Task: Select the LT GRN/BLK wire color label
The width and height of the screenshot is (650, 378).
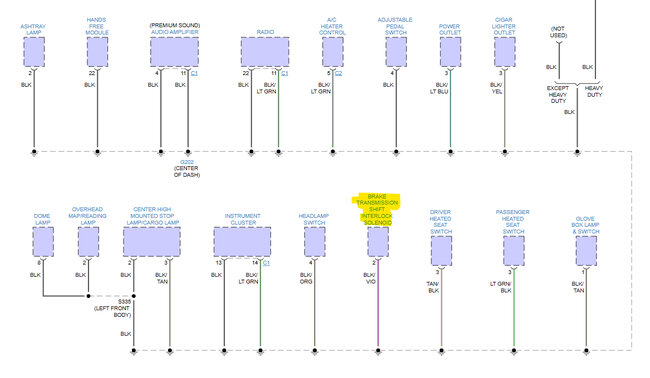Action: 501,287
